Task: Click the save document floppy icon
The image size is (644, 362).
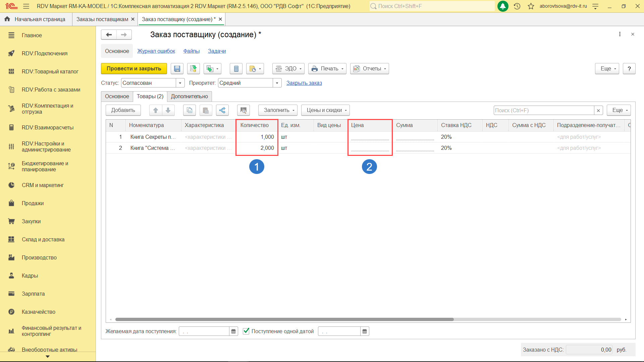Action: pyautogui.click(x=177, y=69)
